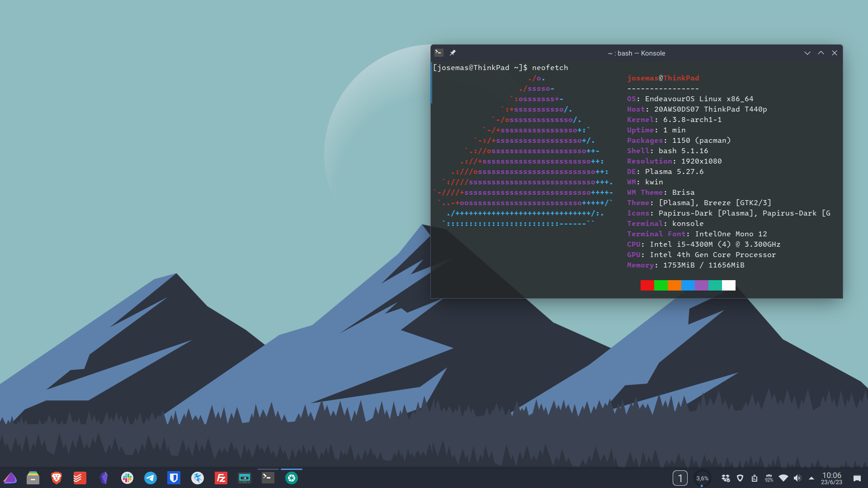Toggle the pin icon on Konsole title bar
The width and height of the screenshot is (868, 488).
453,53
